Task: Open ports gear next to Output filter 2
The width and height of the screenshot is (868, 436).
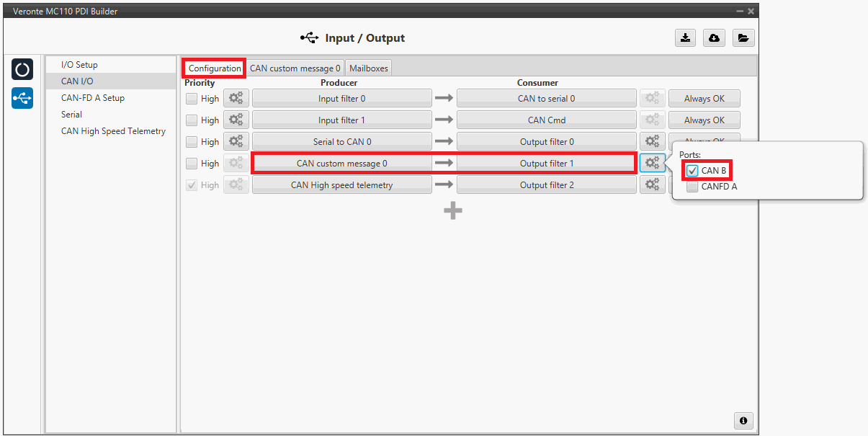Action: [x=652, y=185]
